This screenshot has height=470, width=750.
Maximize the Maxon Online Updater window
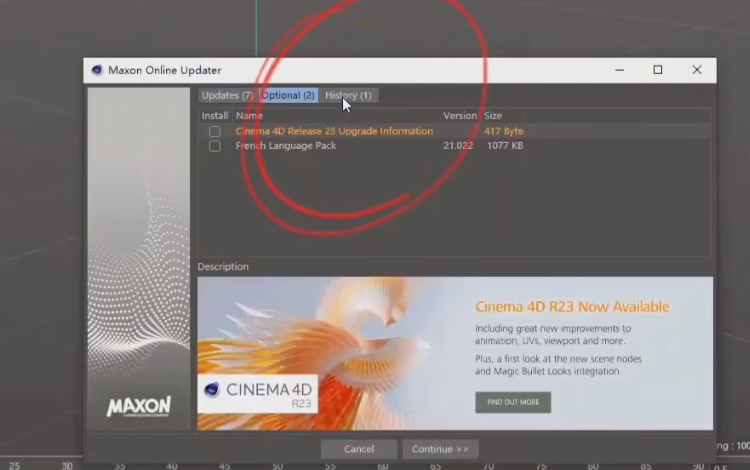click(658, 70)
